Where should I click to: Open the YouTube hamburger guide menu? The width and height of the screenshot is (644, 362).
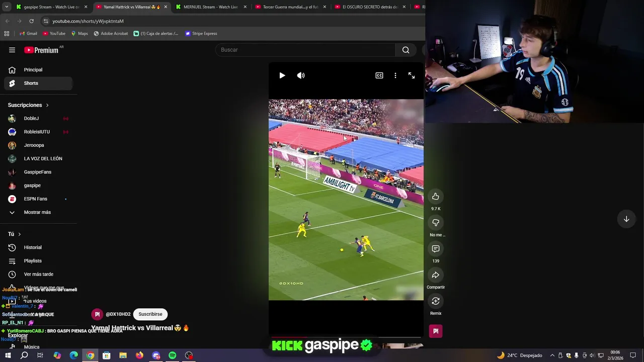(x=12, y=50)
